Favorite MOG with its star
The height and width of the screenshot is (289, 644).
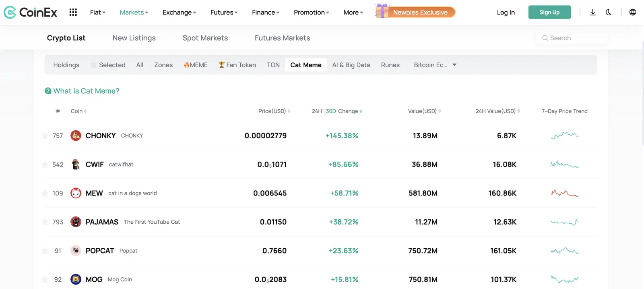(x=45, y=279)
